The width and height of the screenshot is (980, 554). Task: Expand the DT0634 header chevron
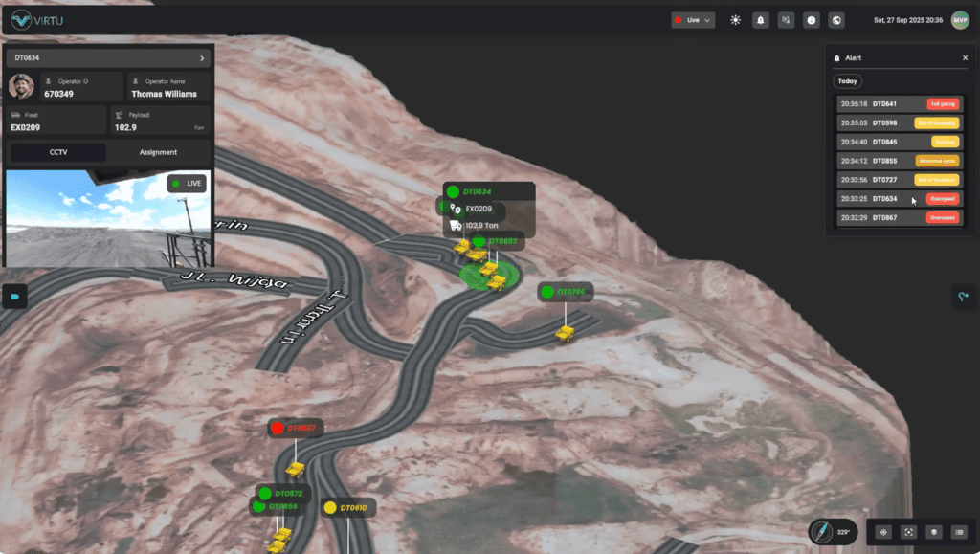point(201,59)
